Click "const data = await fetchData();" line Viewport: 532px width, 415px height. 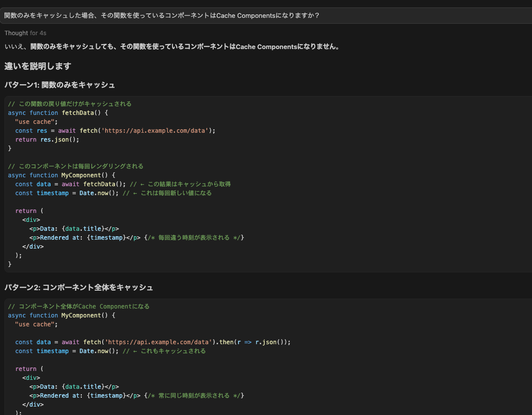[70, 184]
